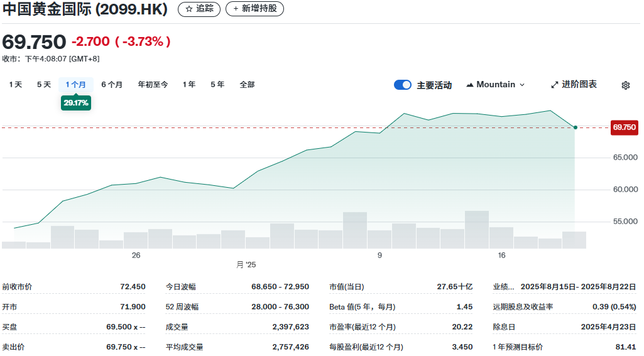Viewport: 644px width, 356px height.
Task: Click the expand arrows icon beside 进阶图表
Action: point(554,85)
